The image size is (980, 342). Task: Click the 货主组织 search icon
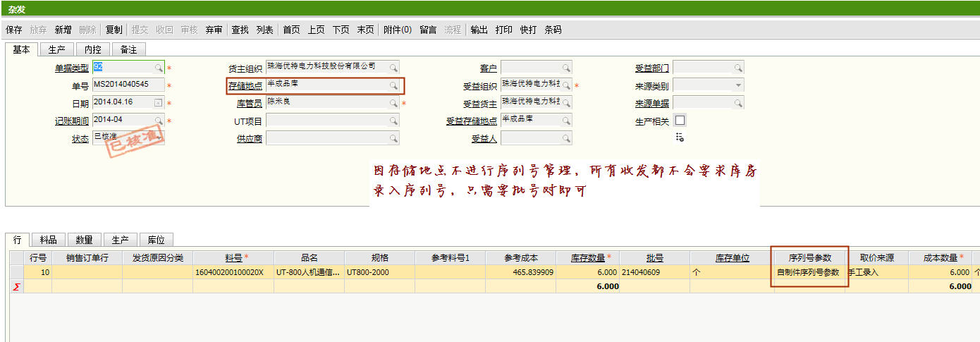[x=393, y=68]
